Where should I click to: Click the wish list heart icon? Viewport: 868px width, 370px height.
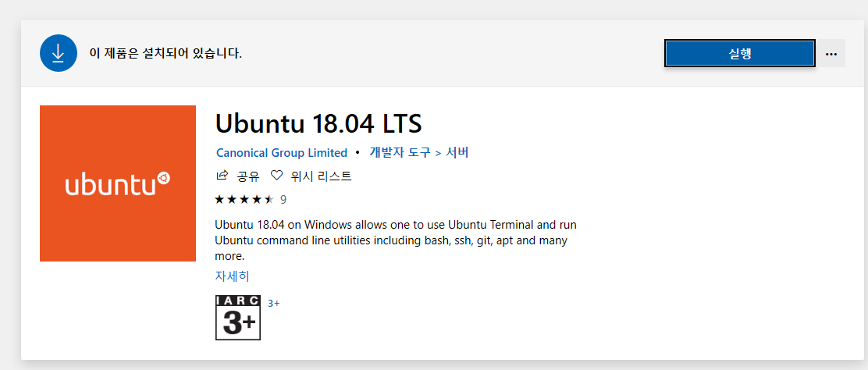pyautogui.click(x=276, y=176)
